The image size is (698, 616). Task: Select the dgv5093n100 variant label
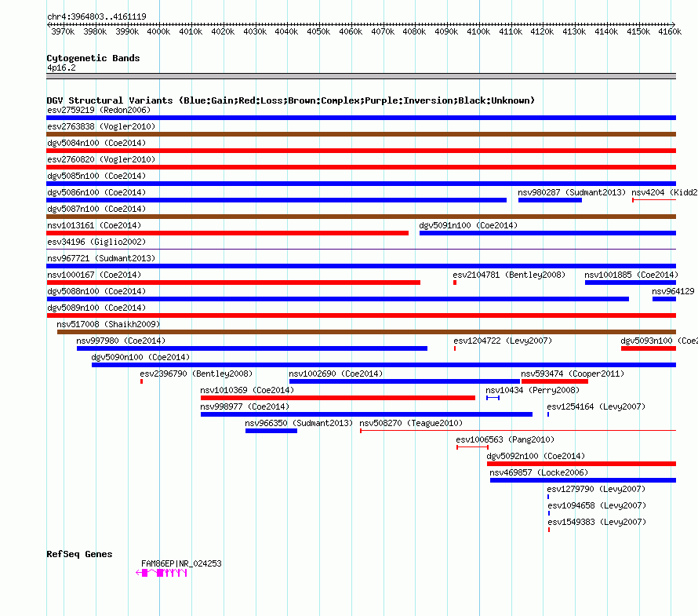[660, 341]
